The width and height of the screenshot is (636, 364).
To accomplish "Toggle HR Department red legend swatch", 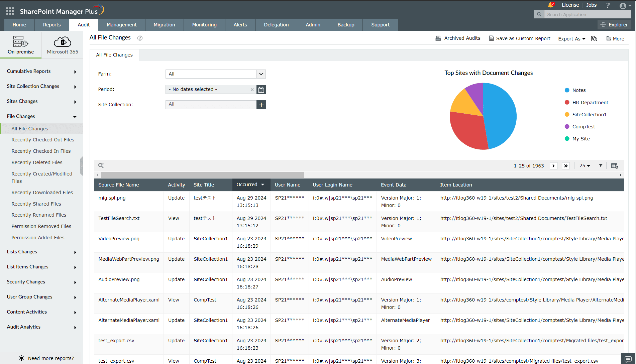I will (567, 103).
